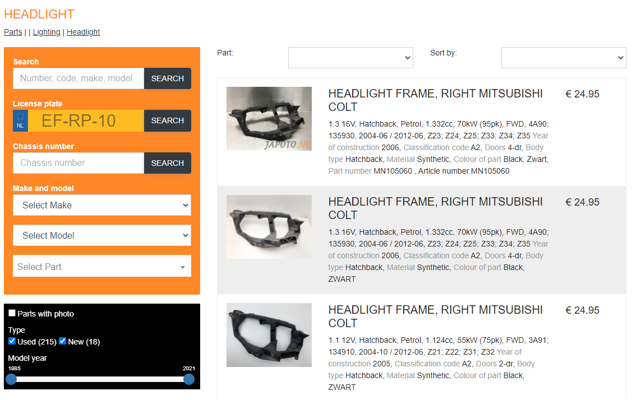This screenshot has height=400, width=636.
Task: Open the Select Part dropdown
Action: pos(102,267)
